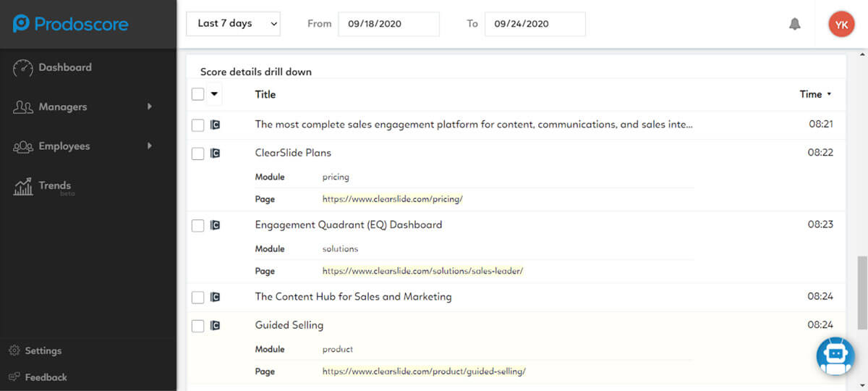Click the most complete sales engagement platform title
The width and height of the screenshot is (868, 391).
click(474, 125)
